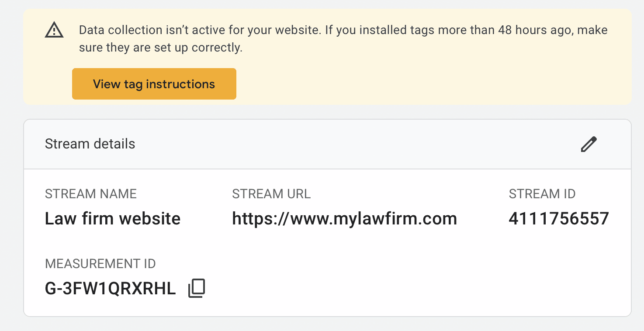Click the STREAM URL label
This screenshot has width=644, height=331.
pyautogui.click(x=271, y=194)
